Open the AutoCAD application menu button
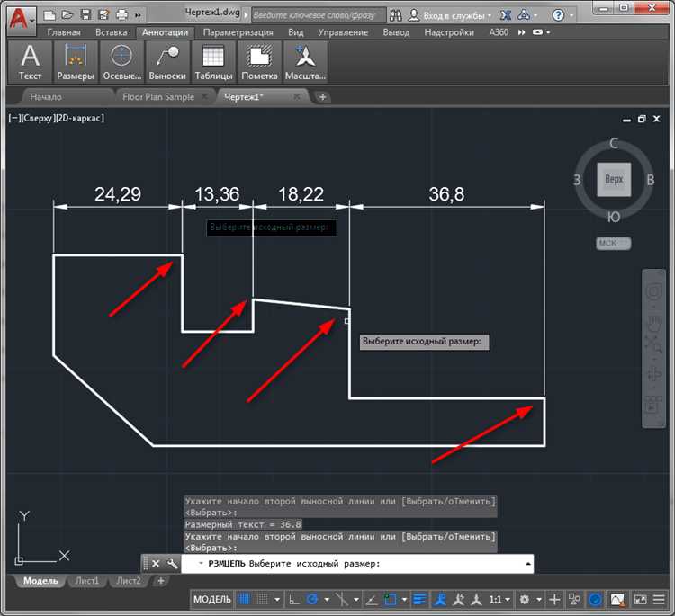This screenshot has height=616, width=675. click(21, 20)
